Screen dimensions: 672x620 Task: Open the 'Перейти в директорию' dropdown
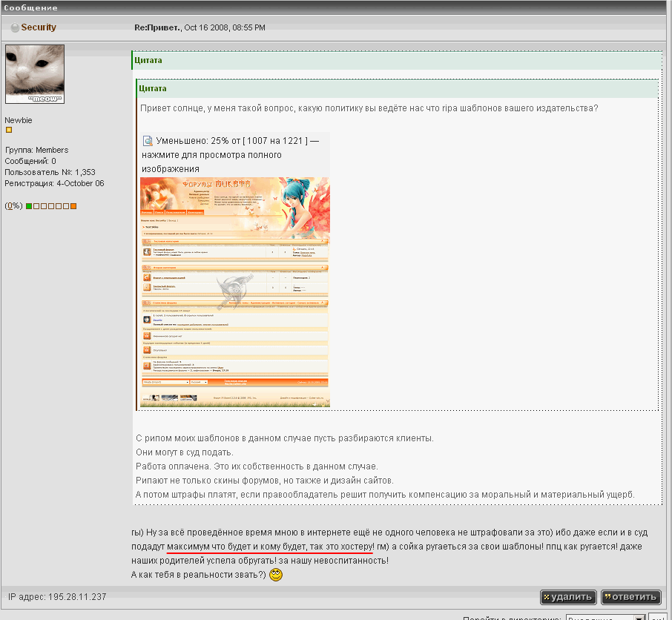(605, 617)
